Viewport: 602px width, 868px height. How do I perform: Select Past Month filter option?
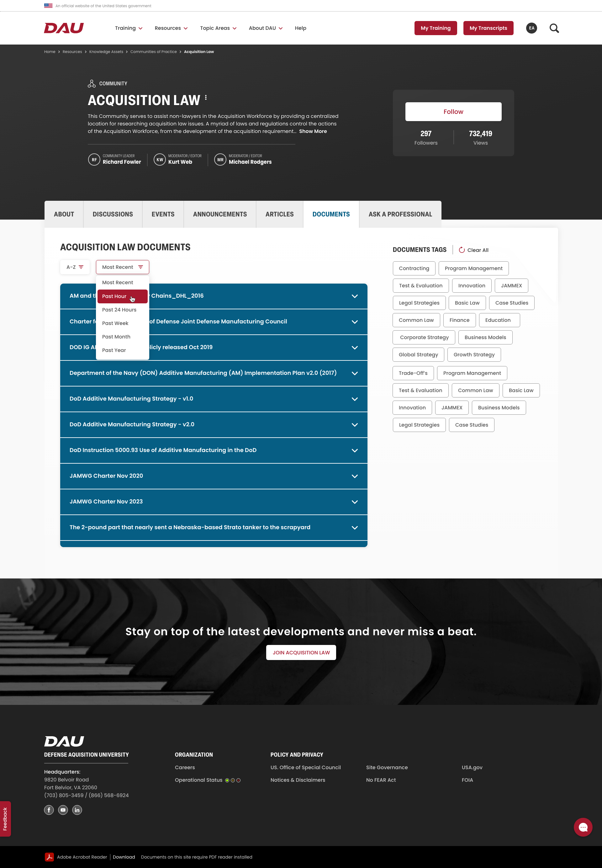pyautogui.click(x=122, y=337)
